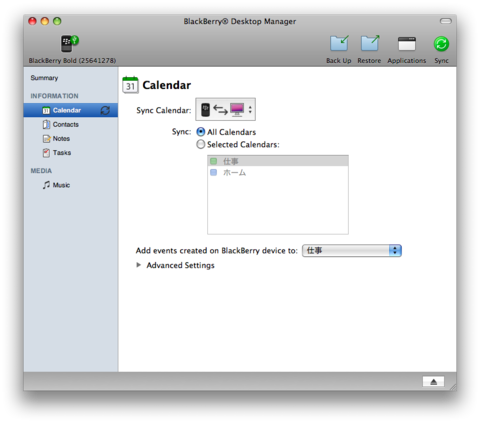The width and height of the screenshot is (480, 423).
Task: Expand Advanced Settings disclosure triangle
Action: (x=139, y=265)
